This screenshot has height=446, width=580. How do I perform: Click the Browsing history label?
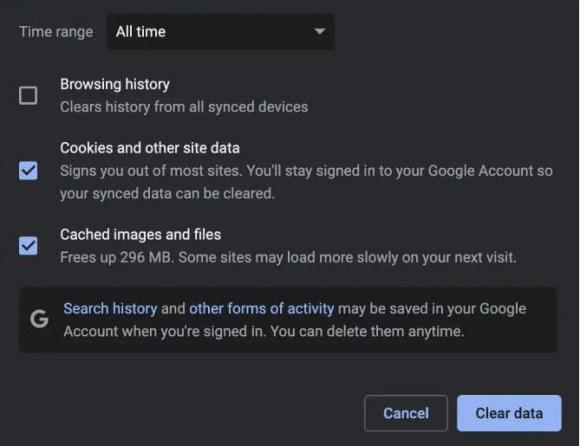(x=115, y=84)
